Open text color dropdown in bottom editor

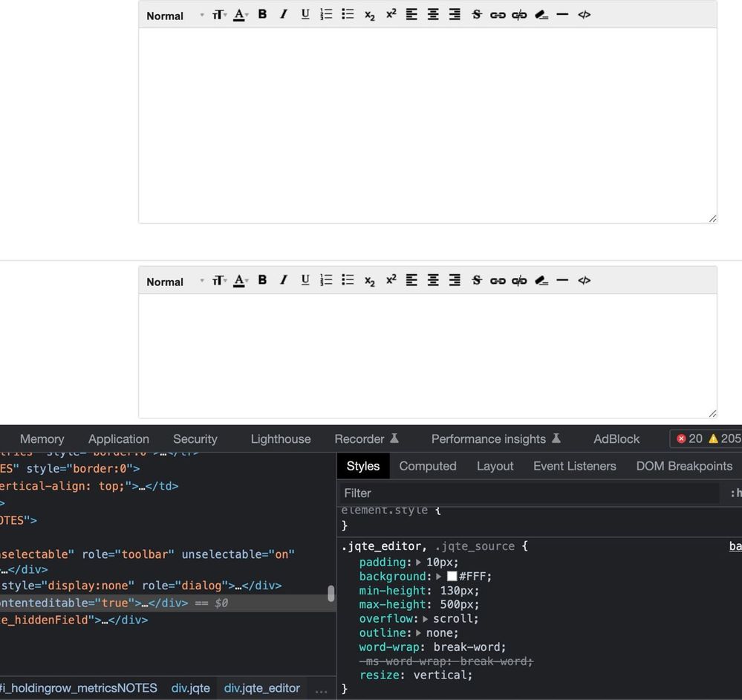241,280
